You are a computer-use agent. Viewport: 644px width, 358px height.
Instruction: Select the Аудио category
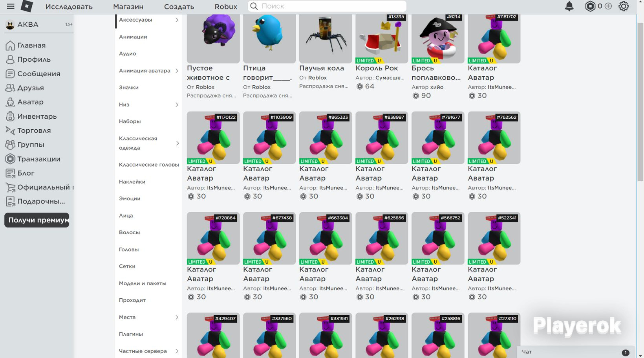128,54
